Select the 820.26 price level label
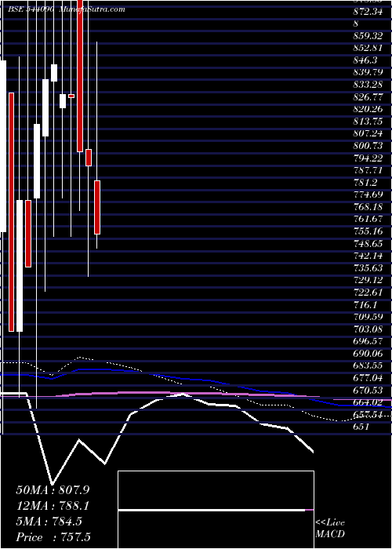Viewport: 392px width, 549px height. pos(367,109)
